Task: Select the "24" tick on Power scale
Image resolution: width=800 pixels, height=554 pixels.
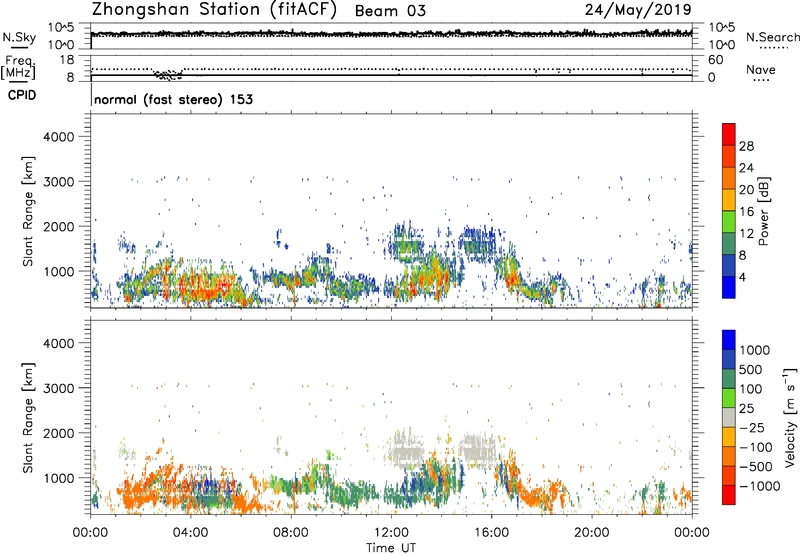Action: 746,168
